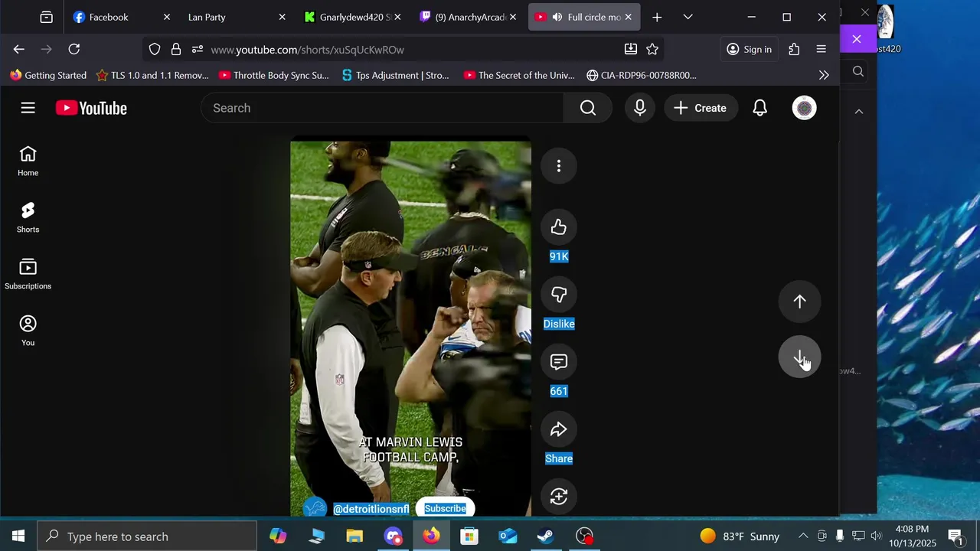
Task: Click the Create button
Action: 700,108
